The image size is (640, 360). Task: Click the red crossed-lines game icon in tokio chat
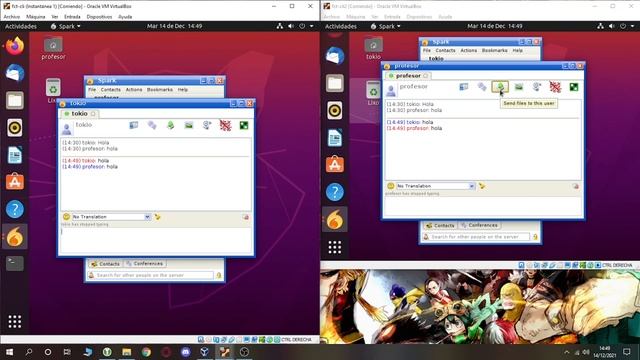point(225,125)
